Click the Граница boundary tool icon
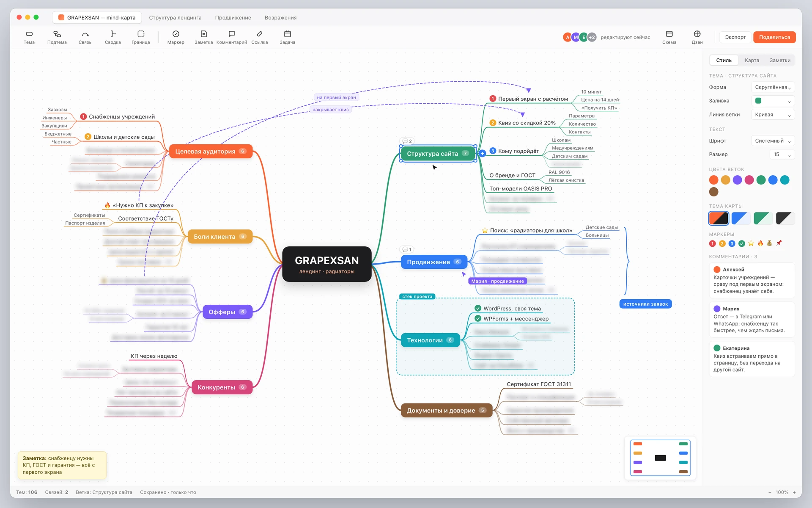The height and width of the screenshot is (508, 812). tap(141, 34)
